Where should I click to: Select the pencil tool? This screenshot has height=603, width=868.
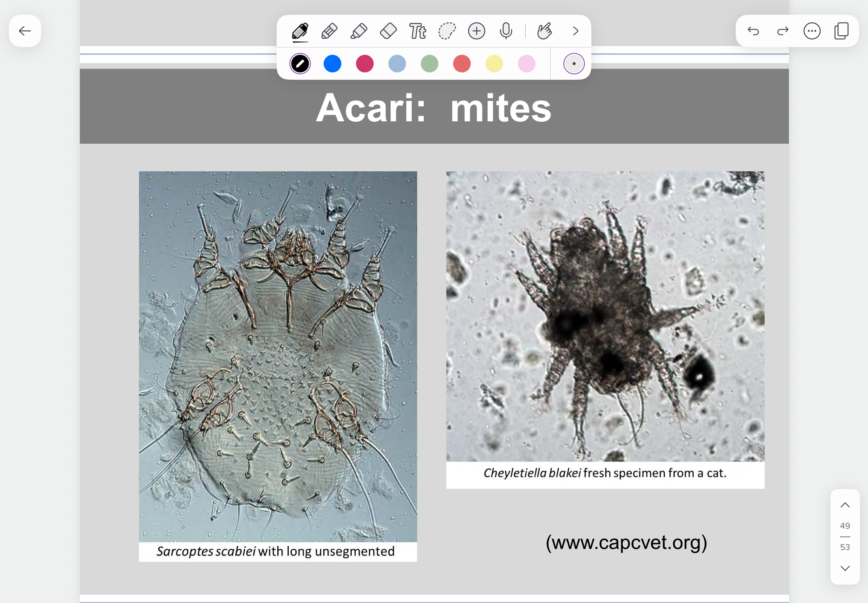329,31
